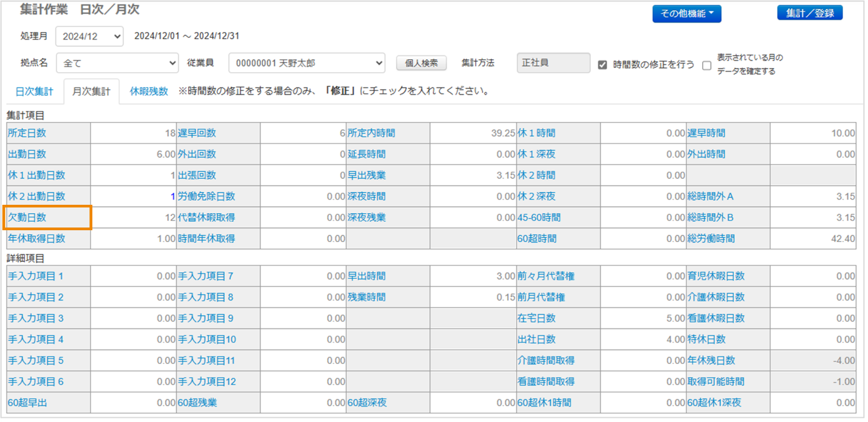868x422 pixels.
Task: Click the 手入力項目 1 value field
Action: pos(133,276)
